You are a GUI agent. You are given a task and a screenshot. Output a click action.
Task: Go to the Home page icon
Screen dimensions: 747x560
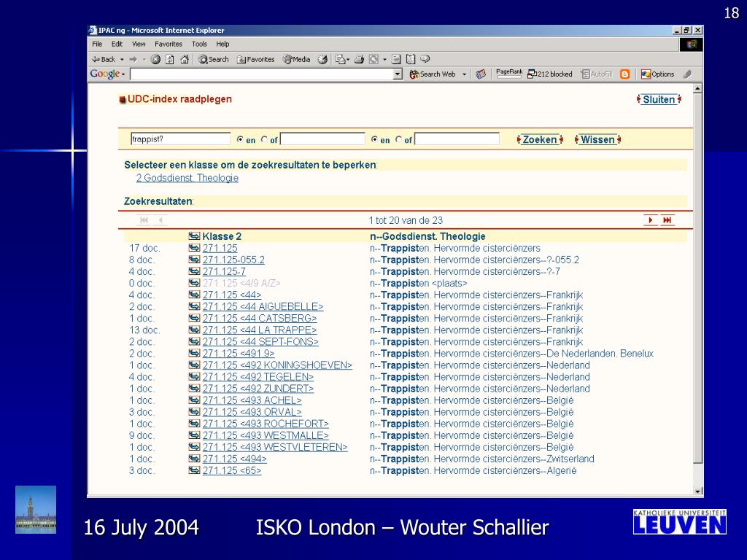(185, 60)
